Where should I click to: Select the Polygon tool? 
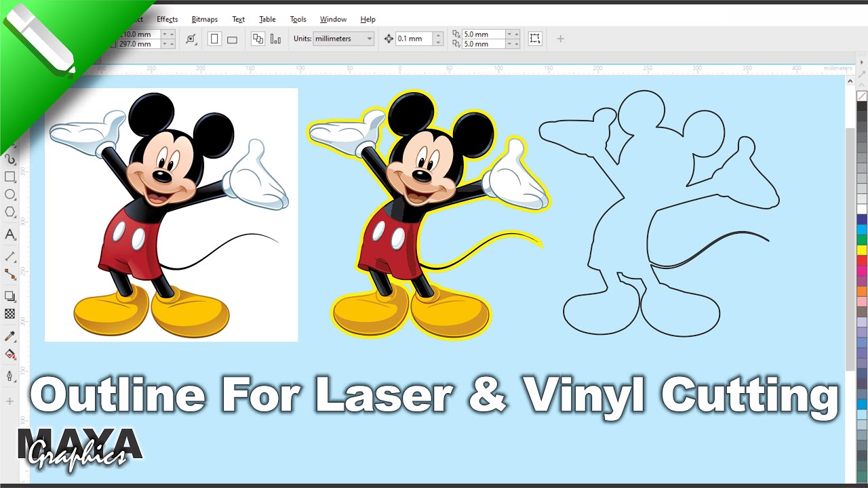pyautogui.click(x=10, y=212)
